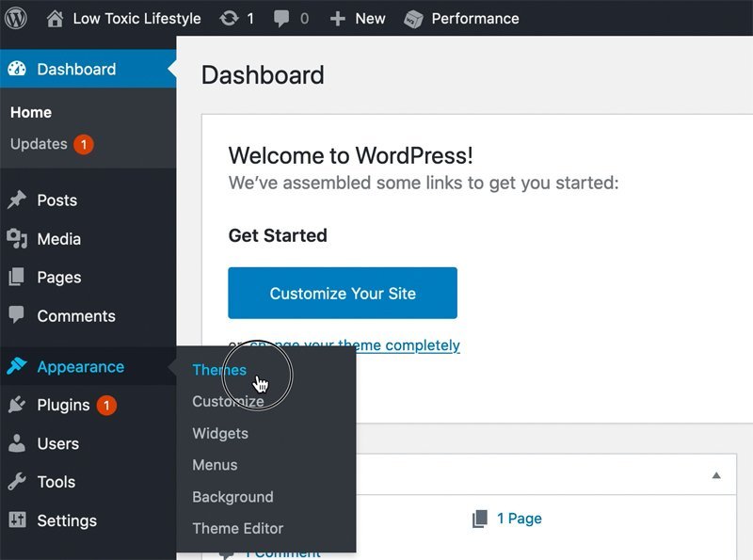Image resolution: width=753 pixels, height=560 pixels.
Task: Click the Dashboard page heading
Action: click(263, 75)
